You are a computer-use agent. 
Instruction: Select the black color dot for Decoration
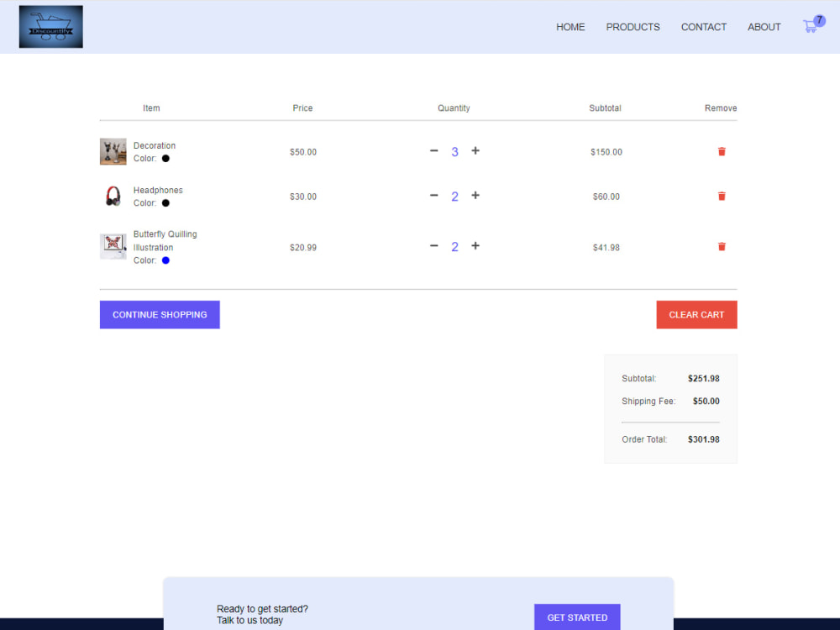165,159
